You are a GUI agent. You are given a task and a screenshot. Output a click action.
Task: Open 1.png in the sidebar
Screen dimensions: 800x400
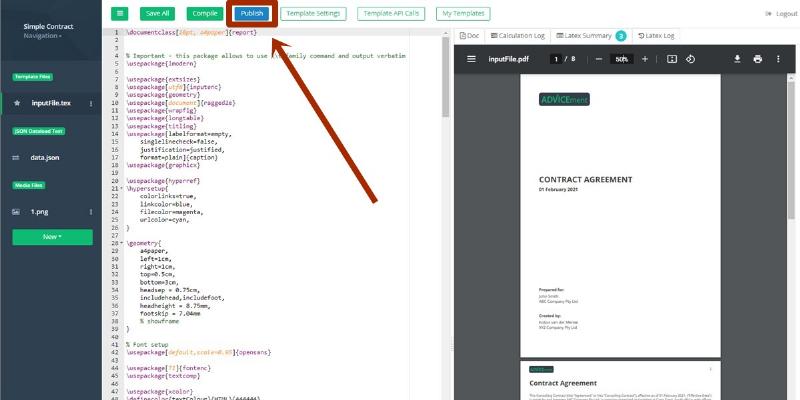click(39, 212)
